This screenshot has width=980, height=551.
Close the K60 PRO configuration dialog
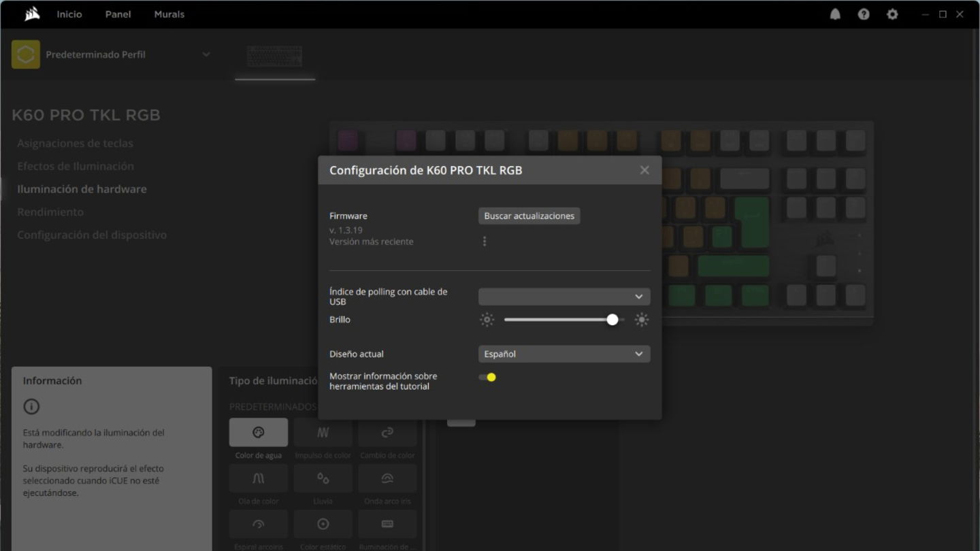644,170
